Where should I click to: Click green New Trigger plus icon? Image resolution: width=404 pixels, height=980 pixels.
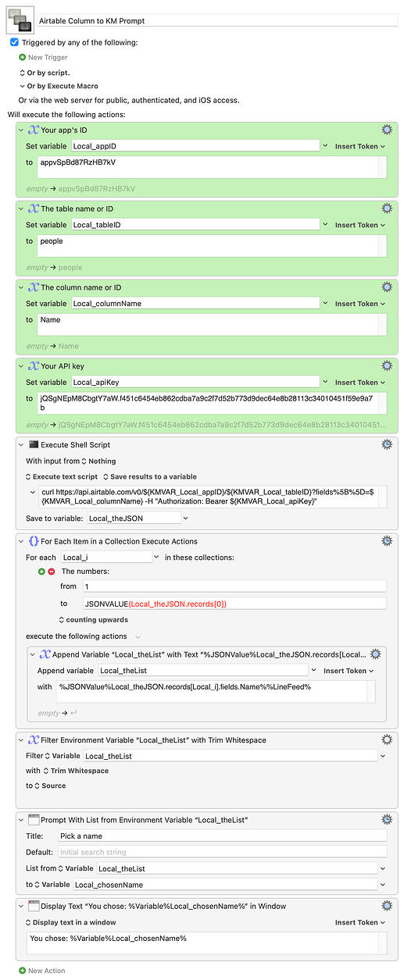coord(23,57)
